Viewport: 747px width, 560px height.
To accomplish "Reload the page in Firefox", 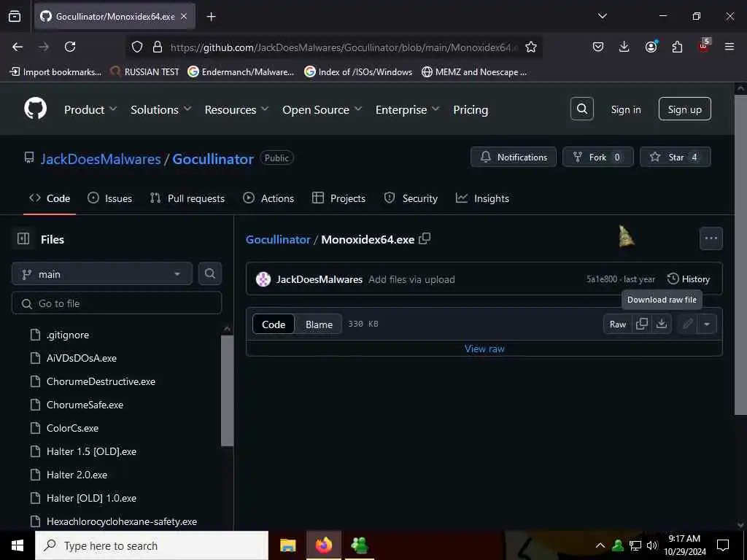I will [70, 47].
